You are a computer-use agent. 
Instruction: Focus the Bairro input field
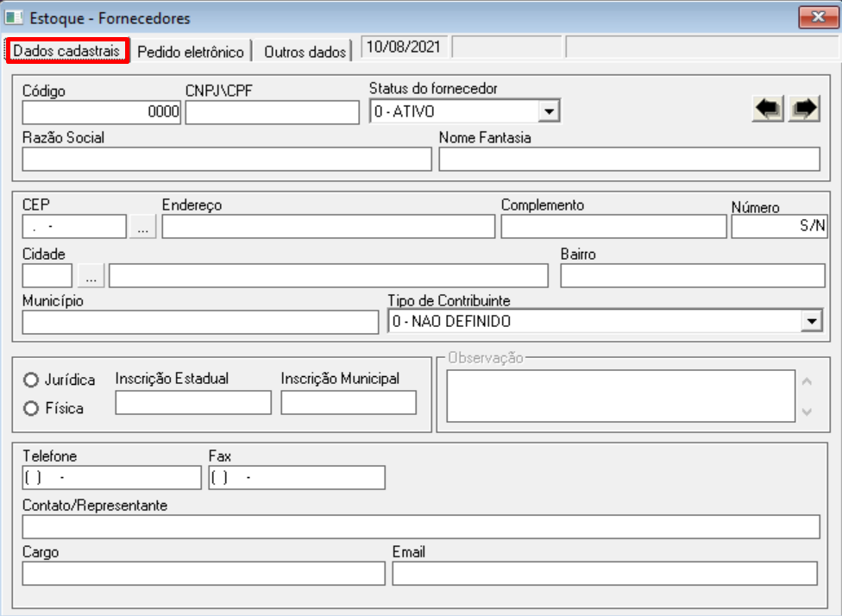693,275
